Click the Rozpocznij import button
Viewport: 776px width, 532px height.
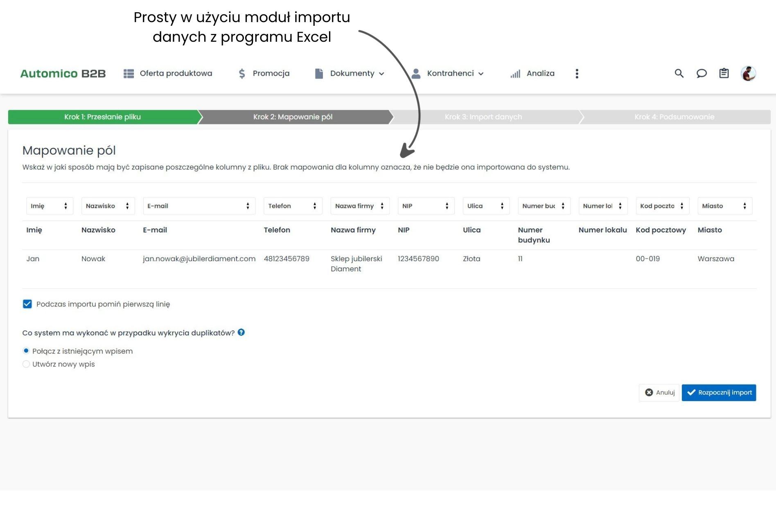719,392
